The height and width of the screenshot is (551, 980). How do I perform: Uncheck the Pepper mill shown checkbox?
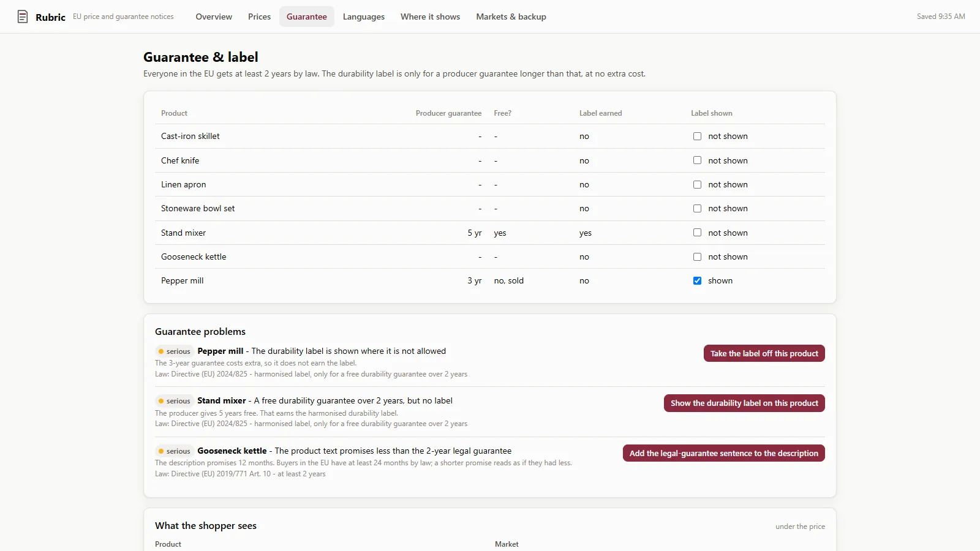pos(697,281)
